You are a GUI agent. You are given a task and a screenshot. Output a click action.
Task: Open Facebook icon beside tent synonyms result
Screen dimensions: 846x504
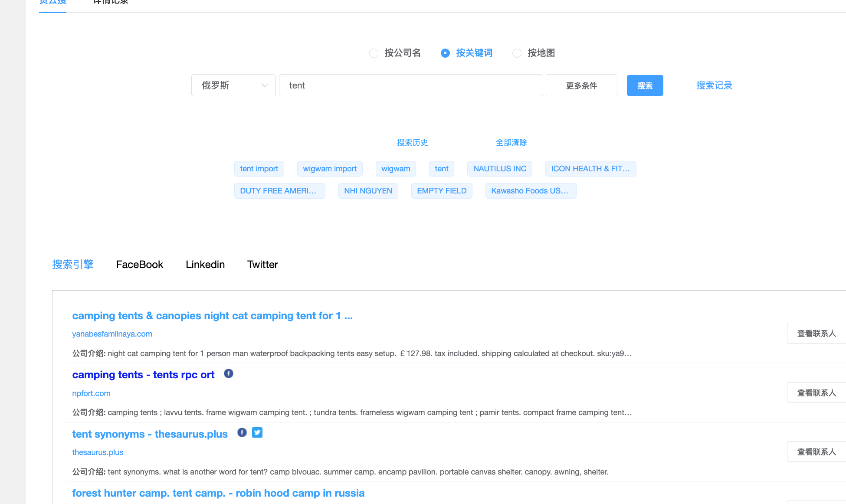click(x=242, y=432)
